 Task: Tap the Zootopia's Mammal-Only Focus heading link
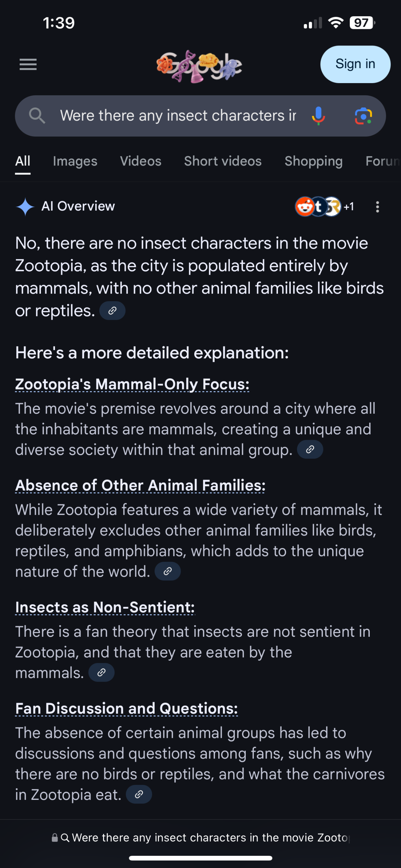132,384
